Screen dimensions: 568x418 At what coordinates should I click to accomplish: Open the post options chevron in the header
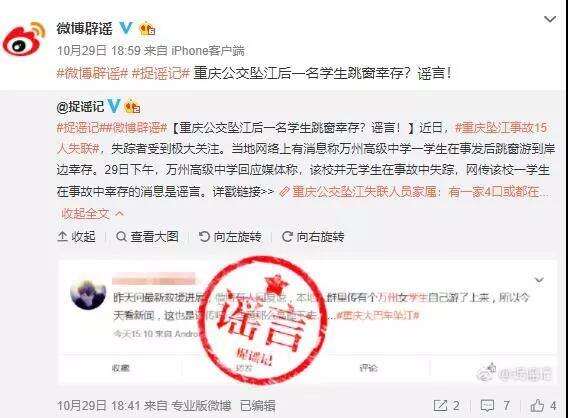(x=550, y=19)
